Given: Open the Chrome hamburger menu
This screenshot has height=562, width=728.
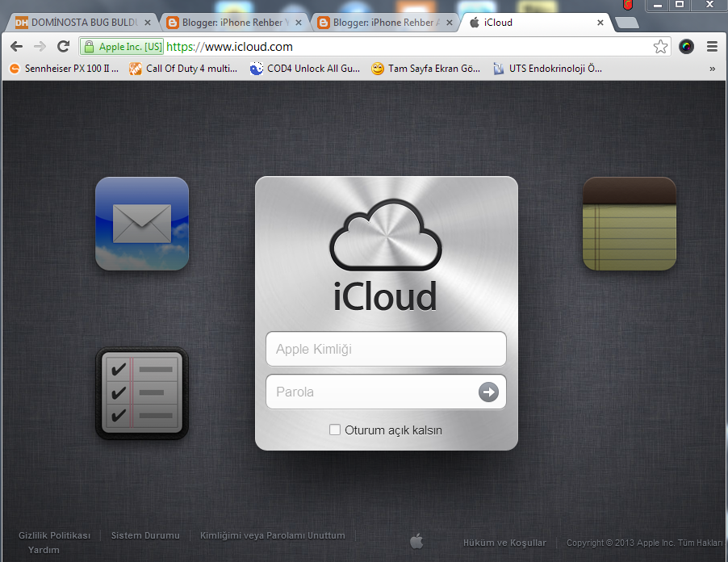Looking at the screenshot, I should 712,47.
